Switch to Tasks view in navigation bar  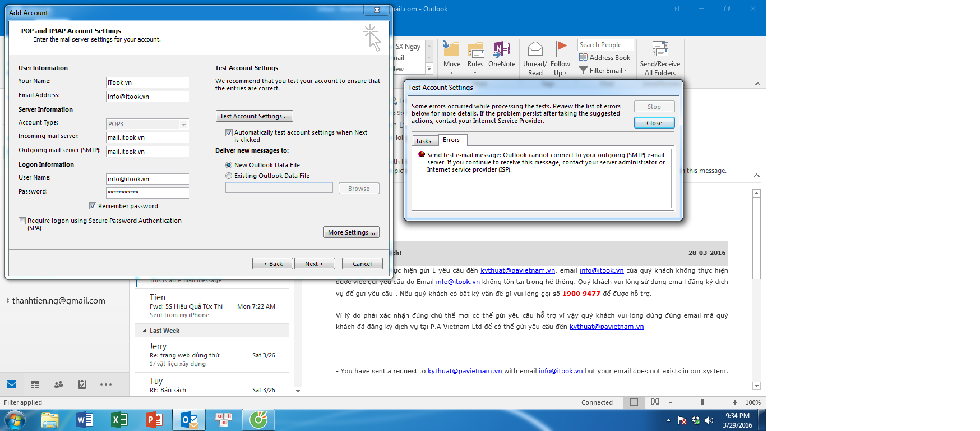pos(82,384)
